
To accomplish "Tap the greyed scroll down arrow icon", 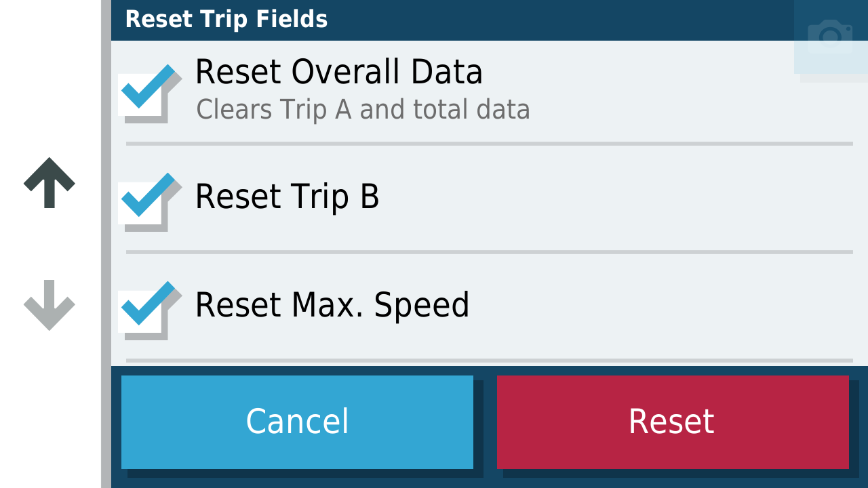I will (49, 305).
